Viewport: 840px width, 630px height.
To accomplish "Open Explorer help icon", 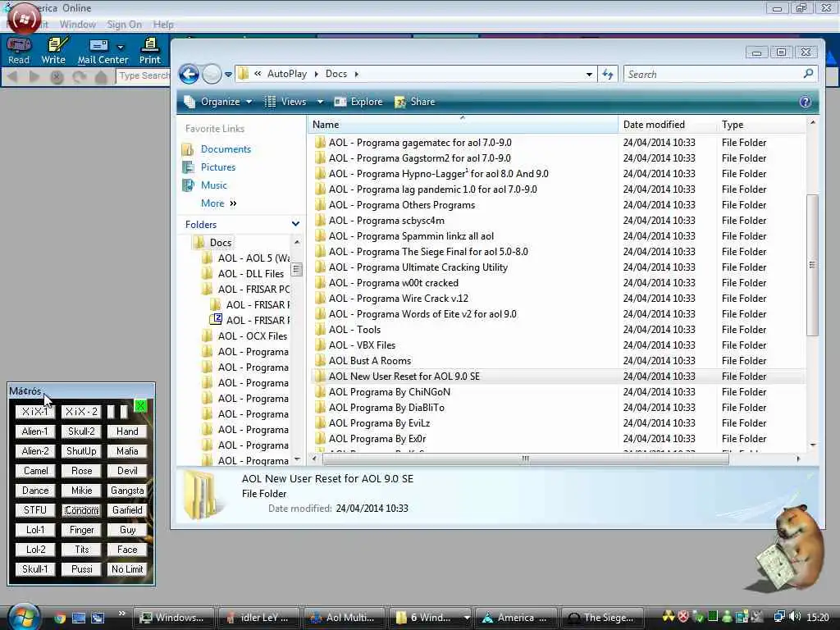I will click(806, 102).
